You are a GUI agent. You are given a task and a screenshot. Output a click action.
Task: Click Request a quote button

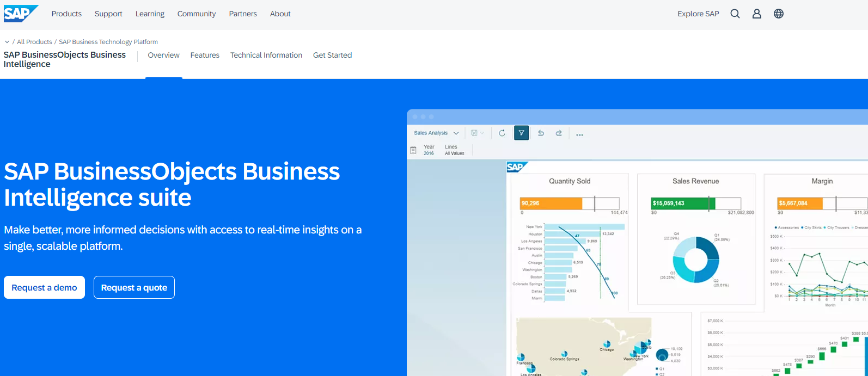[134, 287]
